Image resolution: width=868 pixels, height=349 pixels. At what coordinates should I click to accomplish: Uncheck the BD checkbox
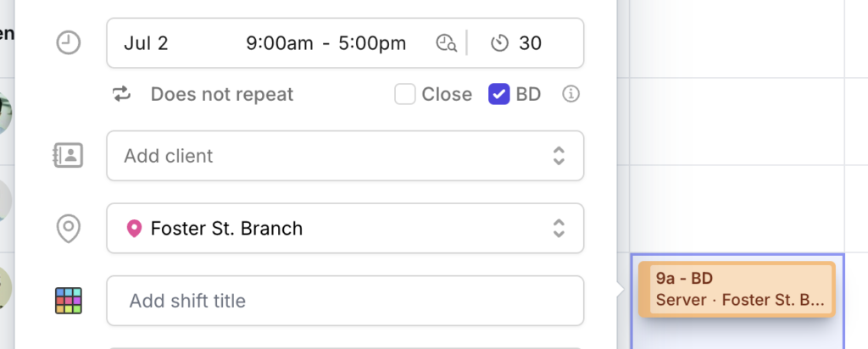[x=498, y=94]
